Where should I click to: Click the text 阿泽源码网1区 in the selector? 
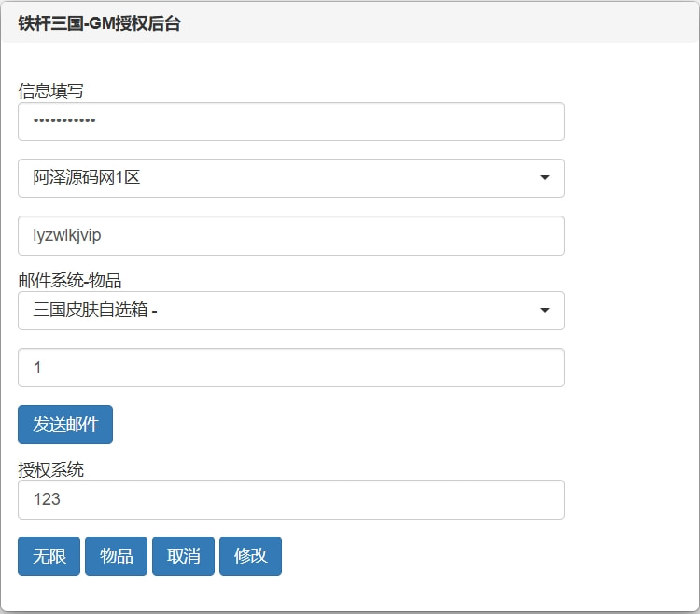click(87, 178)
